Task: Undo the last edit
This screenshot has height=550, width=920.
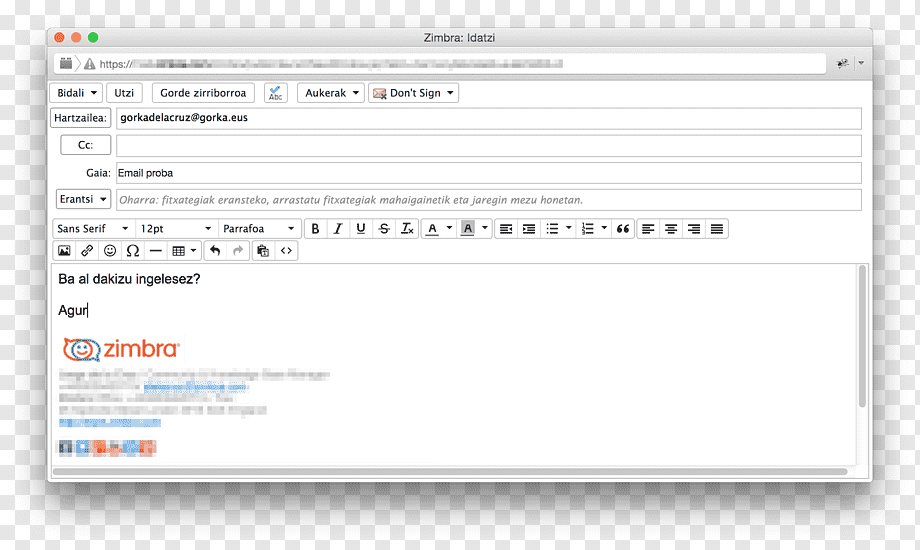Action: tap(215, 251)
